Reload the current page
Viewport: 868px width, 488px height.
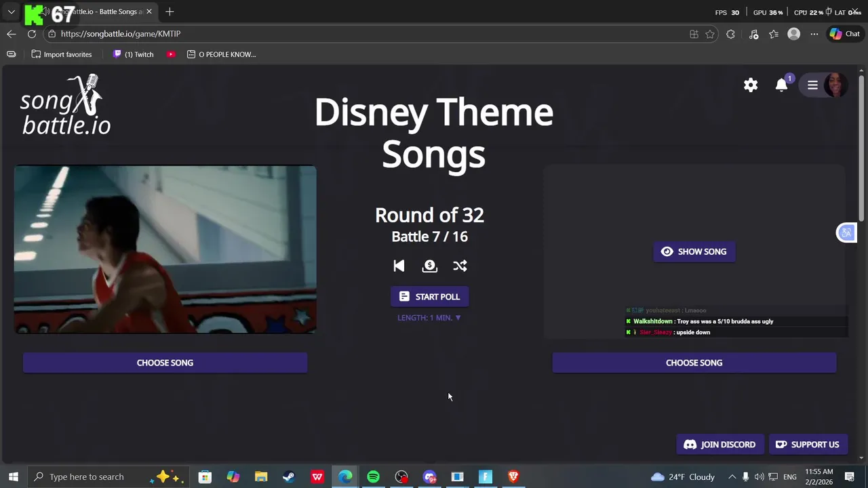tap(32, 34)
